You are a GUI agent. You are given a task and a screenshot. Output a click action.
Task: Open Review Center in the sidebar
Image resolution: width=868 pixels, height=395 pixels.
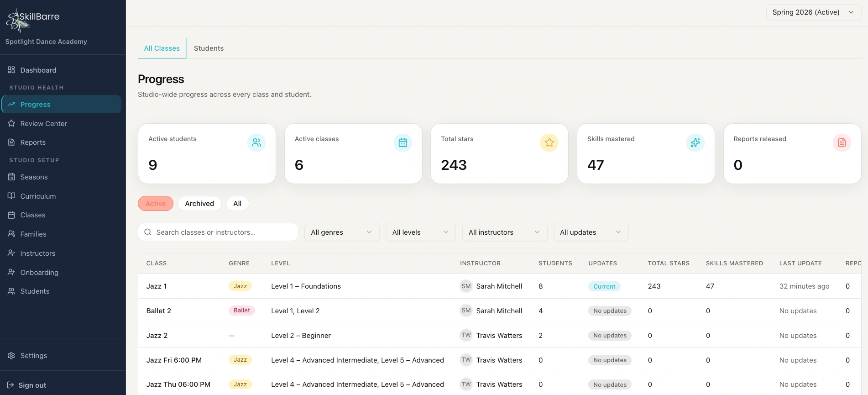point(61,123)
